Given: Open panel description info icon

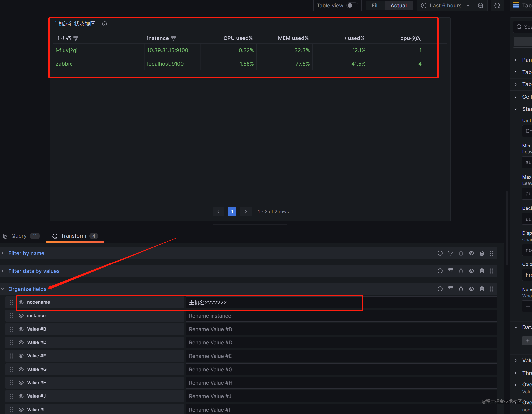Looking at the screenshot, I should (105, 24).
